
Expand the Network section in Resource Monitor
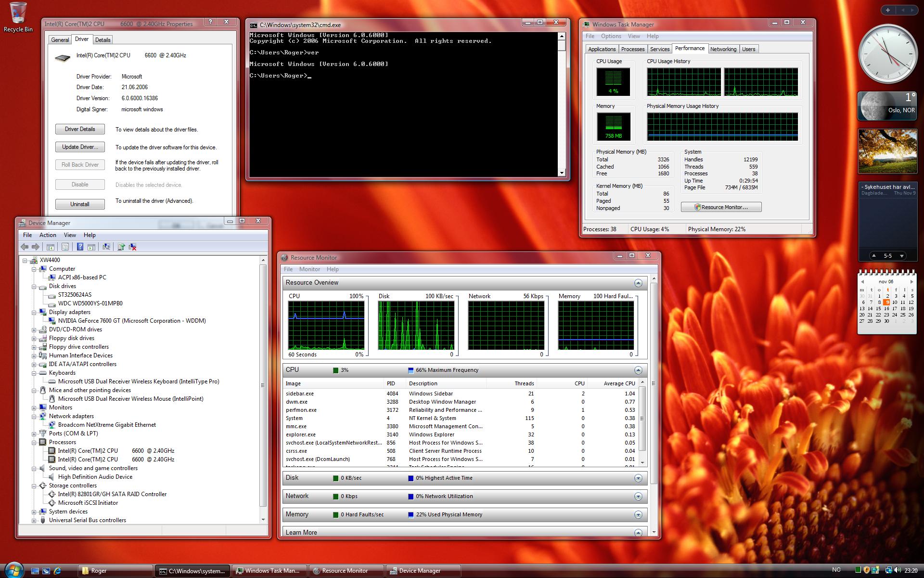coord(638,496)
